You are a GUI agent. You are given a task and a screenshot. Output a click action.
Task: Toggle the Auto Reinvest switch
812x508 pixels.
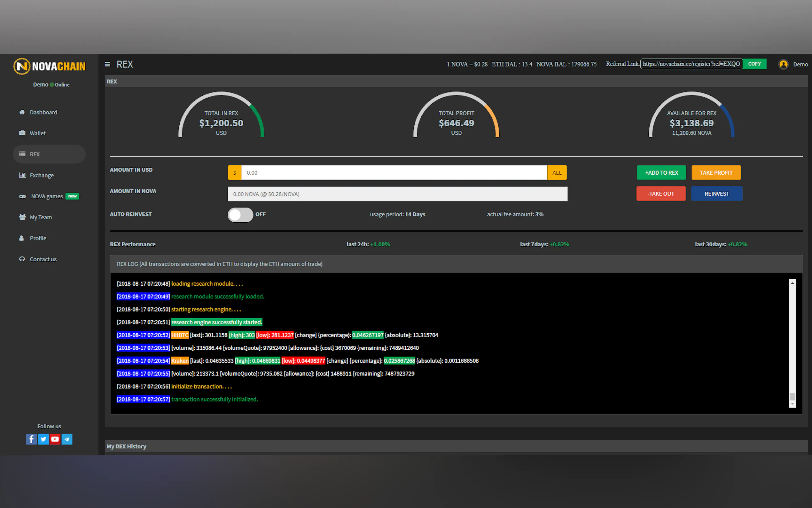tap(240, 215)
